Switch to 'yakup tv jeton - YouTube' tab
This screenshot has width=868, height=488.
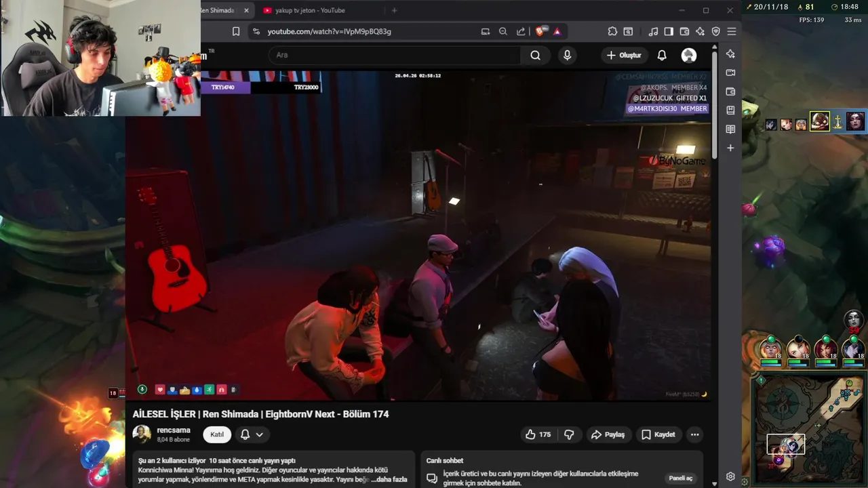tap(311, 10)
